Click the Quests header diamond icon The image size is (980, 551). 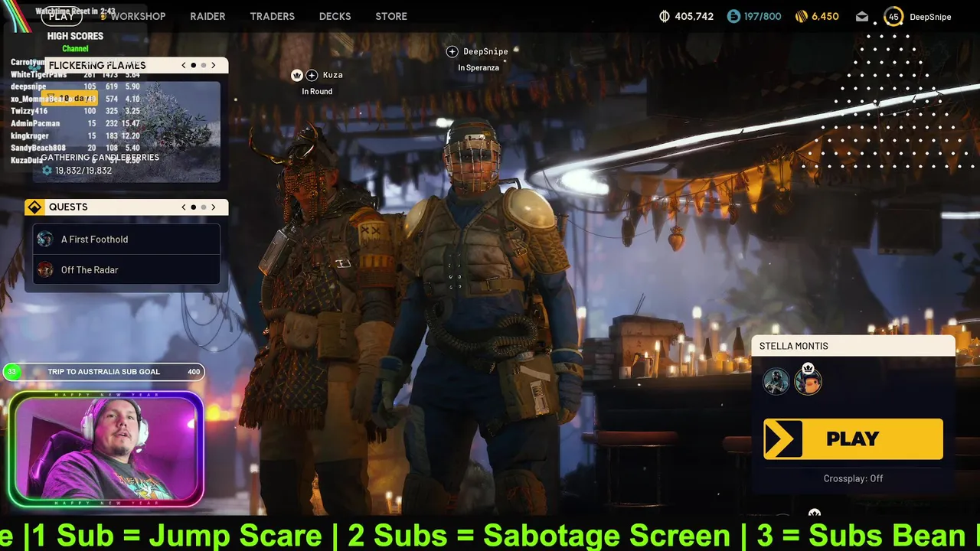pos(34,207)
